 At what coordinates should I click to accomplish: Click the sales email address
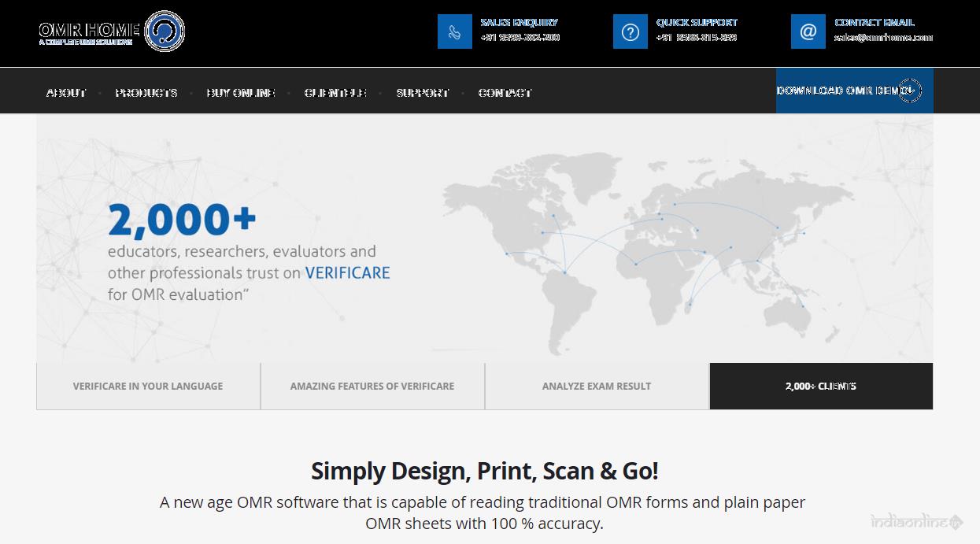[883, 37]
